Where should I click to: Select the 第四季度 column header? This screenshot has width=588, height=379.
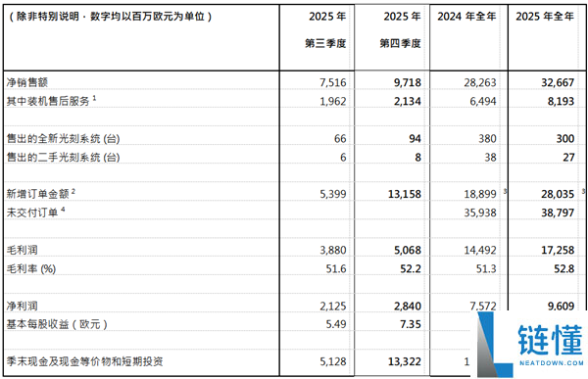(400, 43)
